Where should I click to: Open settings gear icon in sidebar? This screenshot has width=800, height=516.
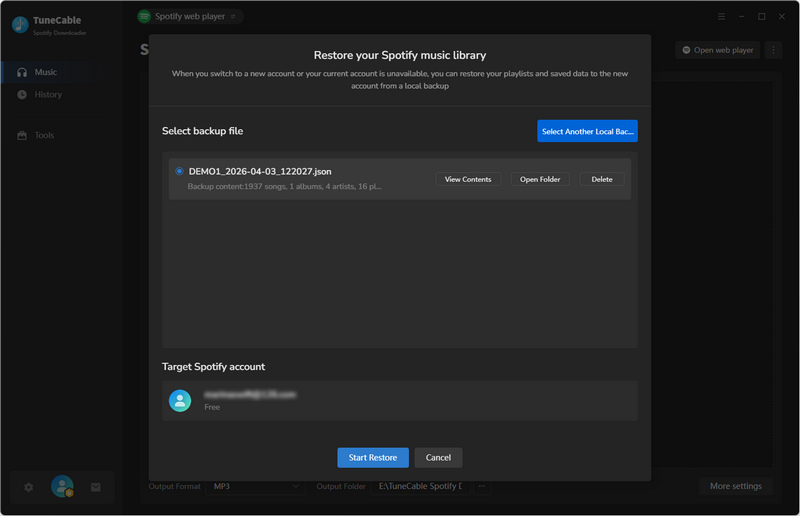click(29, 487)
